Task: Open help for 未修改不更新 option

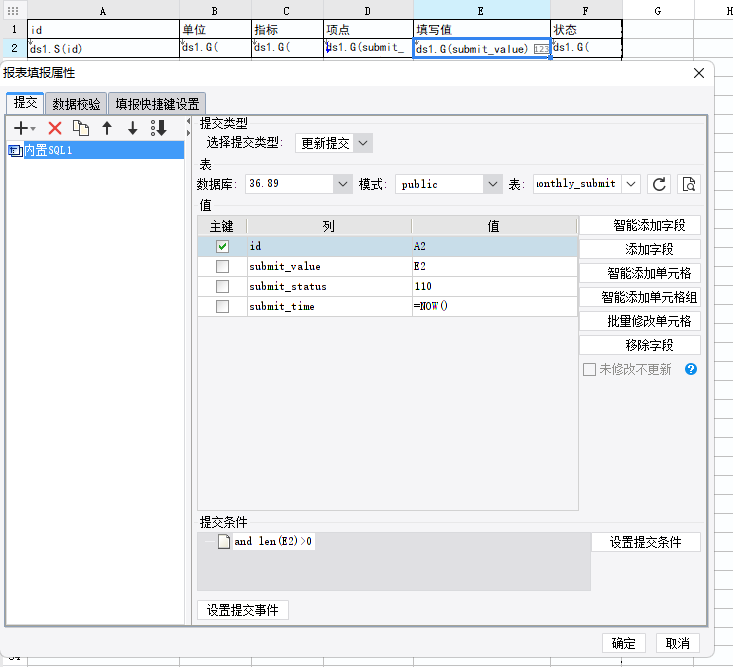Action: tap(690, 369)
